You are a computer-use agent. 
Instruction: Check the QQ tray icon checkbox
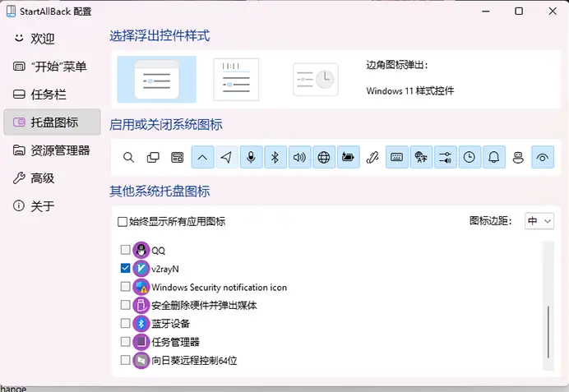(125, 250)
